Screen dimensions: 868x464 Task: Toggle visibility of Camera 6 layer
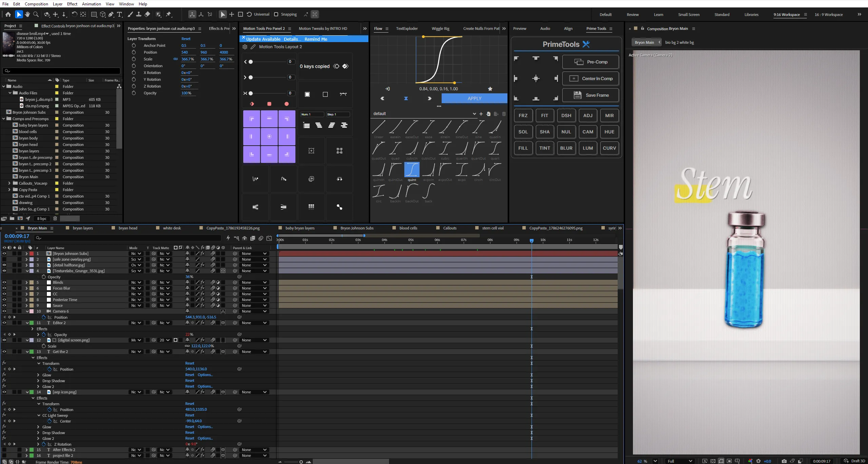pos(4,311)
